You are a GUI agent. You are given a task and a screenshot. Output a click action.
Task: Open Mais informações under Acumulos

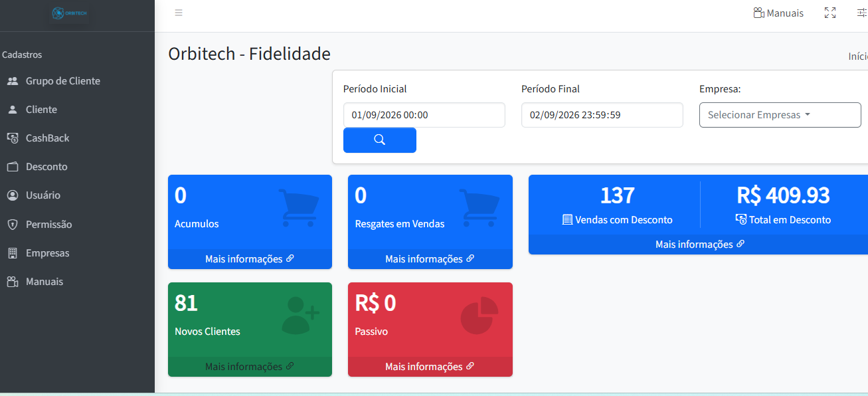(x=250, y=259)
